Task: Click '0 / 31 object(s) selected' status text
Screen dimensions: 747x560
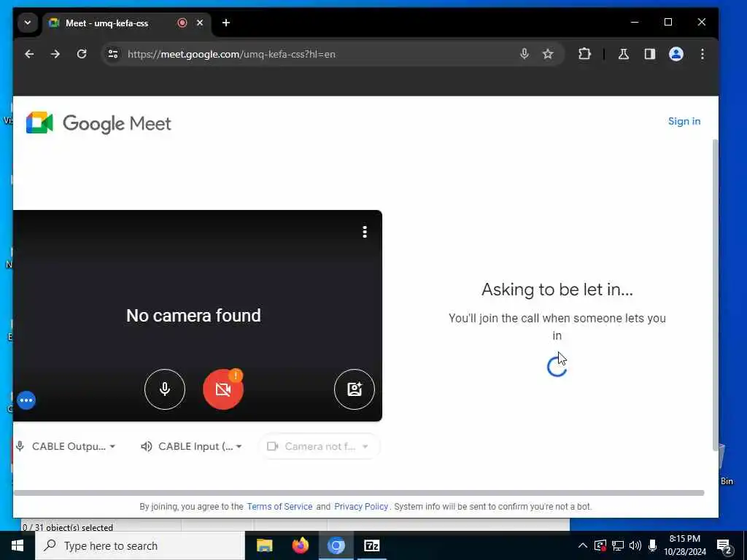Action: [68, 527]
